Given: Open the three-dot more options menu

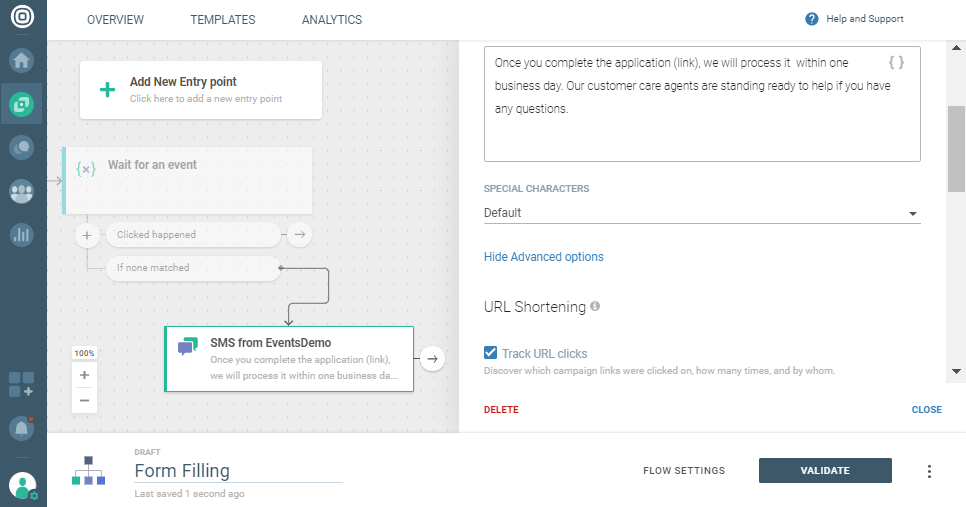Looking at the screenshot, I should tap(929, 471).
